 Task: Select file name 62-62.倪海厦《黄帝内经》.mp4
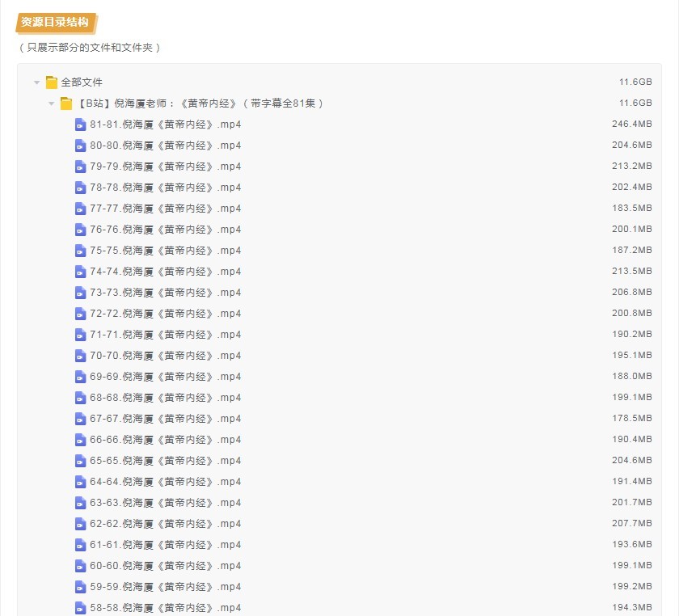point(166,524)
